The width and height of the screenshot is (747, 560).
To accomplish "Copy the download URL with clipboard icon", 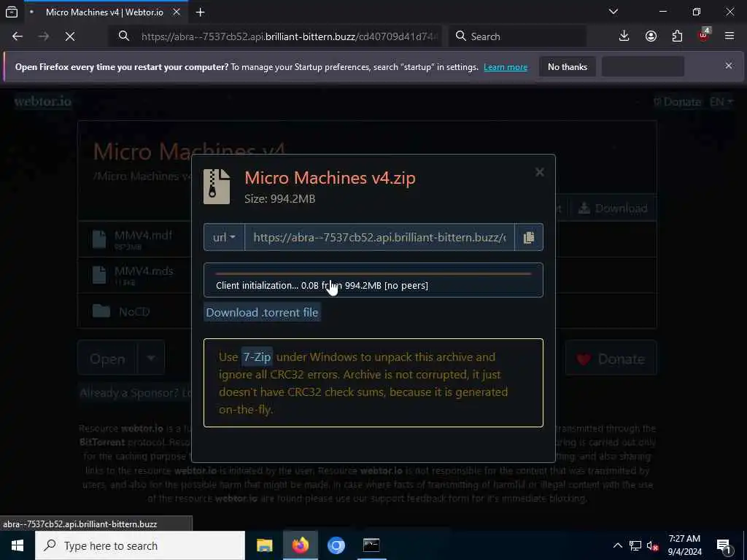I will (528, 237).
